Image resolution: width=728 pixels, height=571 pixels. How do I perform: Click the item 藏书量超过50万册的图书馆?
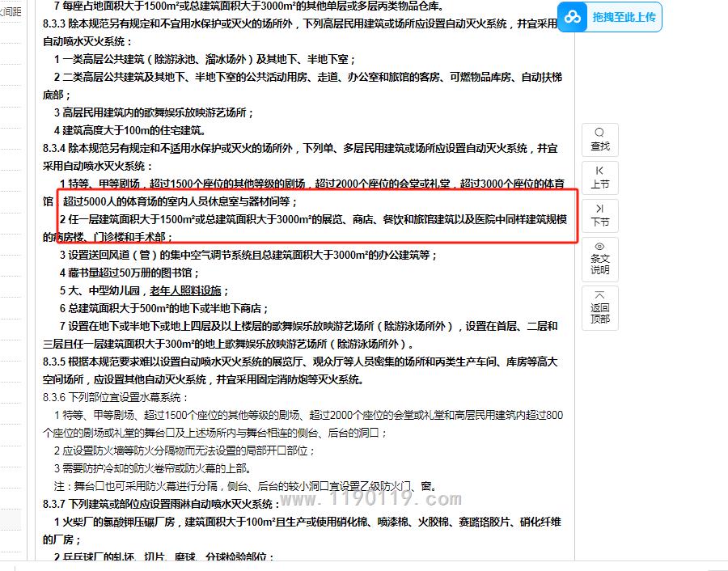click(129, 273)
